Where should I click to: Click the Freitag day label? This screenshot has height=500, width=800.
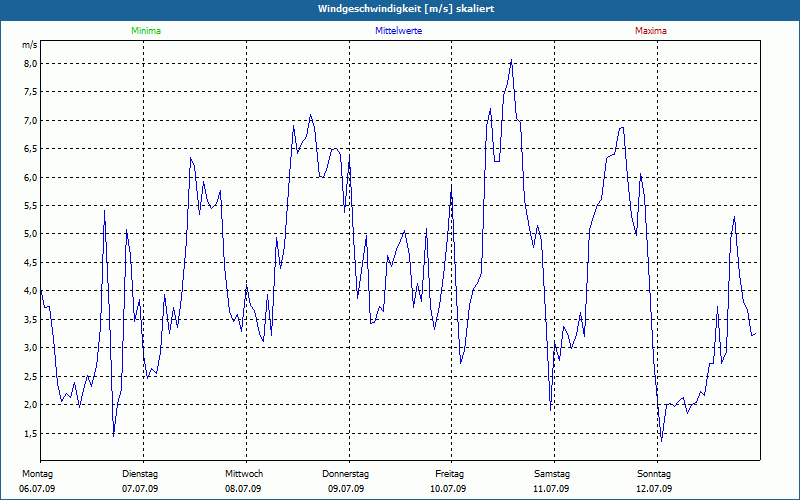coord(449,474)
